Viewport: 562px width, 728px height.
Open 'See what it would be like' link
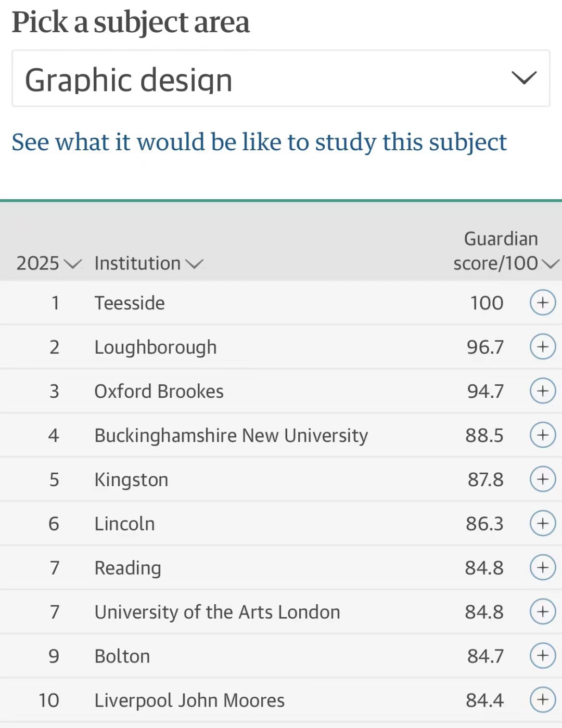pyautogui.click(x=259, y=142)
